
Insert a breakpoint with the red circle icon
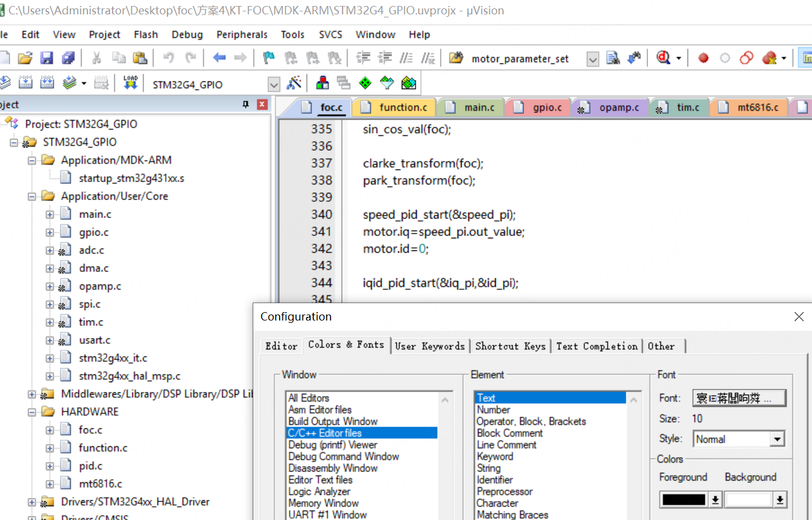pyautogui.click(x=704, y=58)
